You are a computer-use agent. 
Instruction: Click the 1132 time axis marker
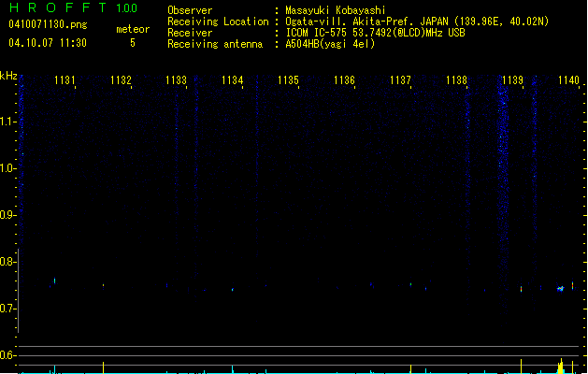pos(121,80)
